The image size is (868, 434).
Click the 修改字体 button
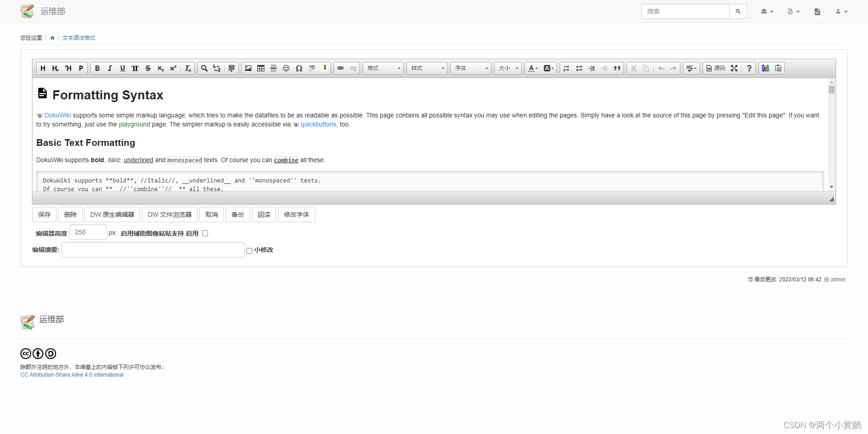pyautogui.click(x=297, y=215)
